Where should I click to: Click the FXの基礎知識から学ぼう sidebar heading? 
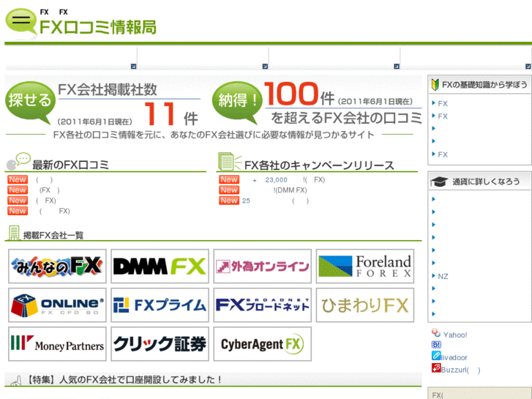click(484, 84)
